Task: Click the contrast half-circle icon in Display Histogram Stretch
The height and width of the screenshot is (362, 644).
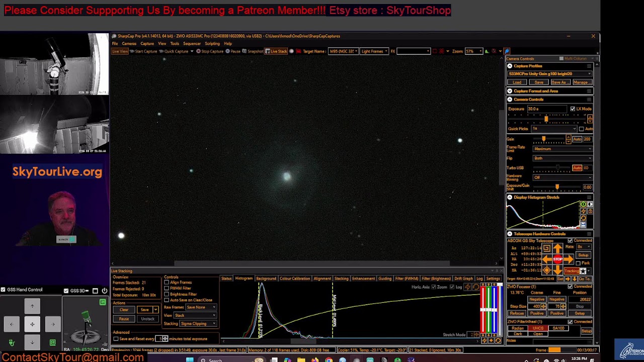Action: (x=590, y=204)
